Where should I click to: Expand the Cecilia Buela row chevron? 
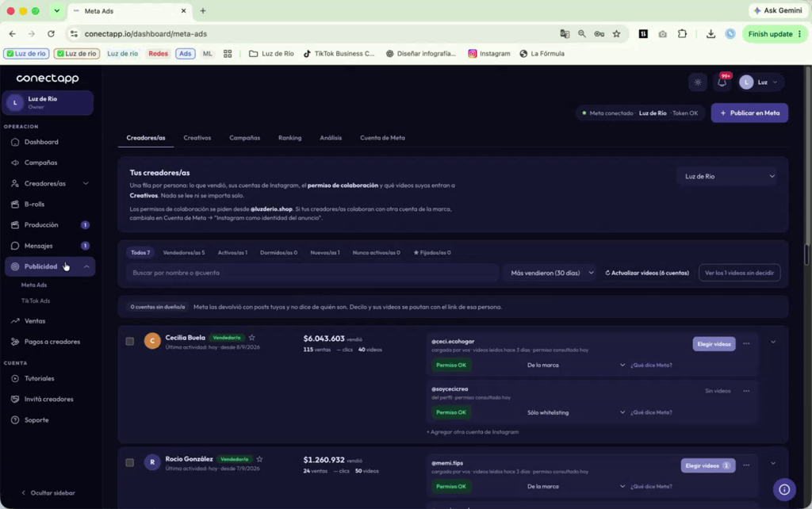[x=772, y=343]
